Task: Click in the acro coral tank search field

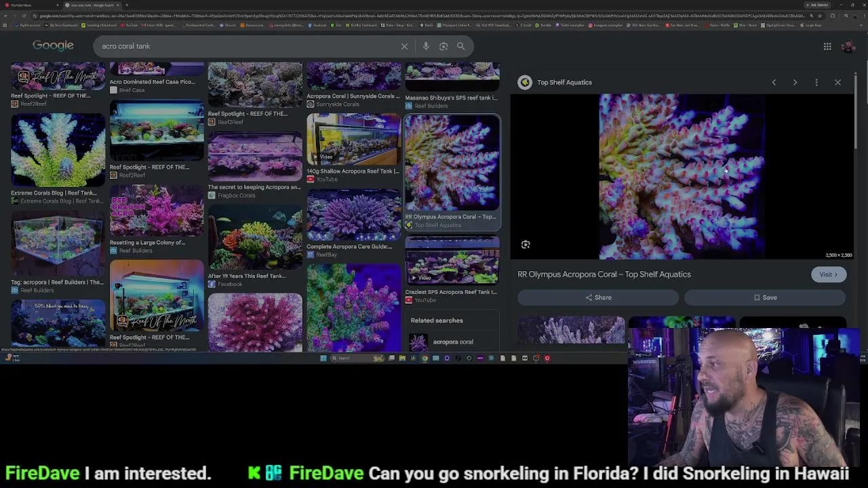Action: click(248, 46)
